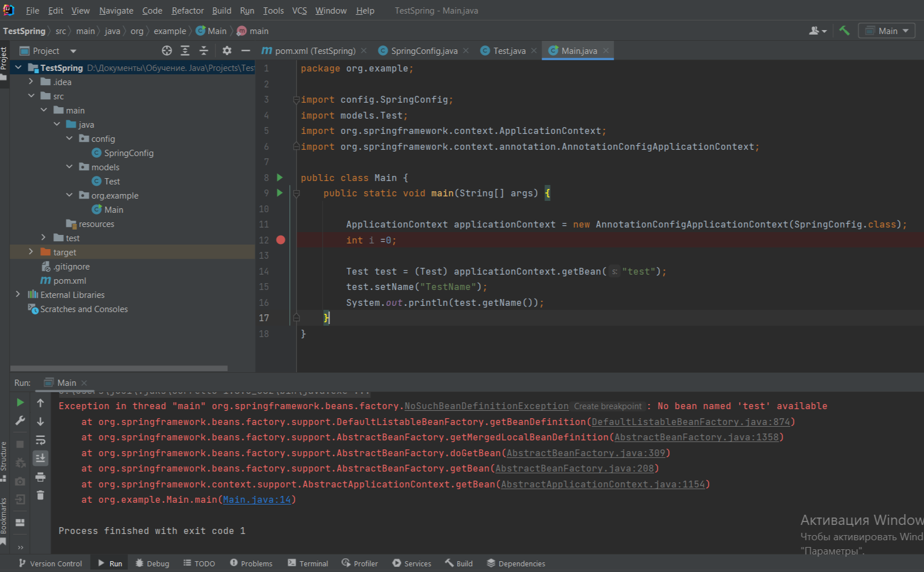
Task: Open Main.java:14 stack trace link
Action: pos(257,500)
